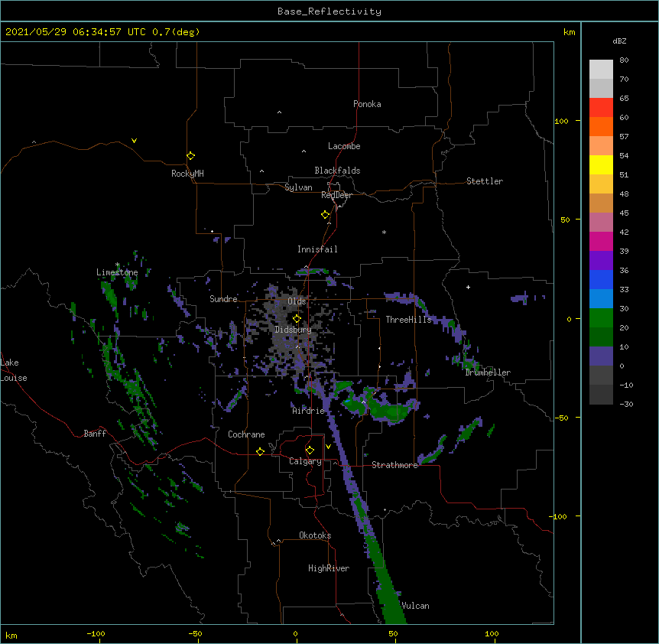Select the Okotoks label
The height and width of the screenshot is (644, 659).
point(315,535)
